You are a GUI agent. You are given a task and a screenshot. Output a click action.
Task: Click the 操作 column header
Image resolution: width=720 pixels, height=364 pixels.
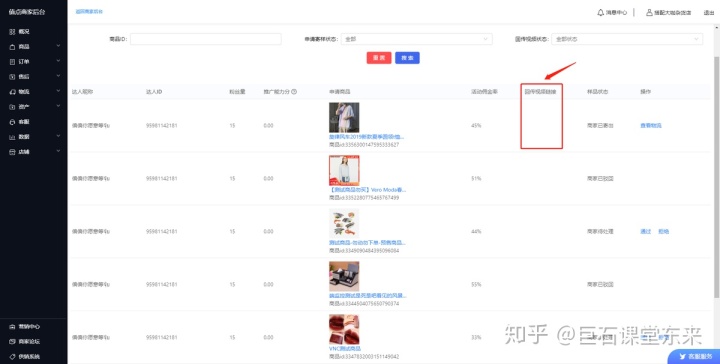[646, 92]
